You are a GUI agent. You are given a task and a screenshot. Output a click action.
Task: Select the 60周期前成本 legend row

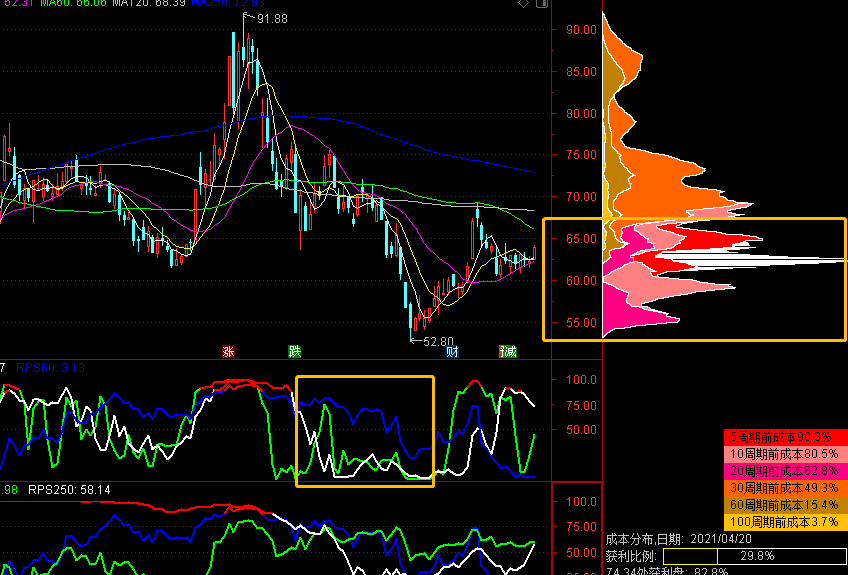(x=783, y=505)
